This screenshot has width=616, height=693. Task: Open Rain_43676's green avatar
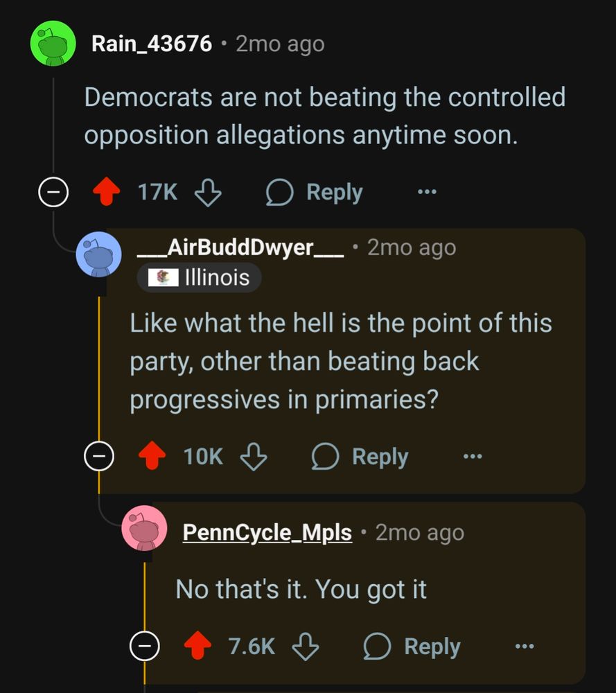pos(53,43)
